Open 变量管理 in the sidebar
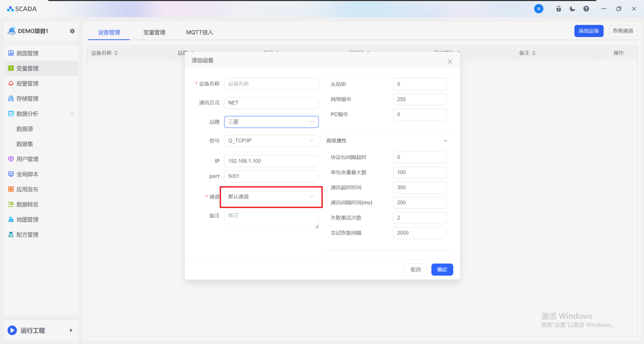The image size is (644, 344). tap(41, 68)
